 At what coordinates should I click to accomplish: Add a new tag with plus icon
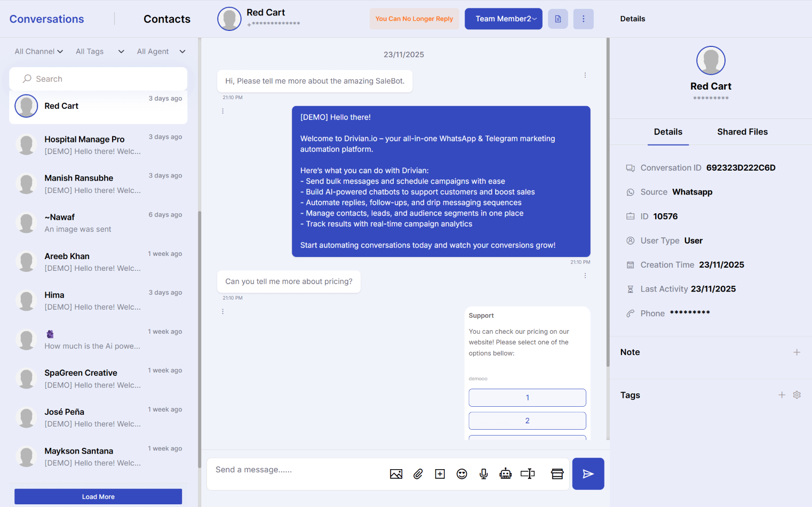[x=782, y=395]
